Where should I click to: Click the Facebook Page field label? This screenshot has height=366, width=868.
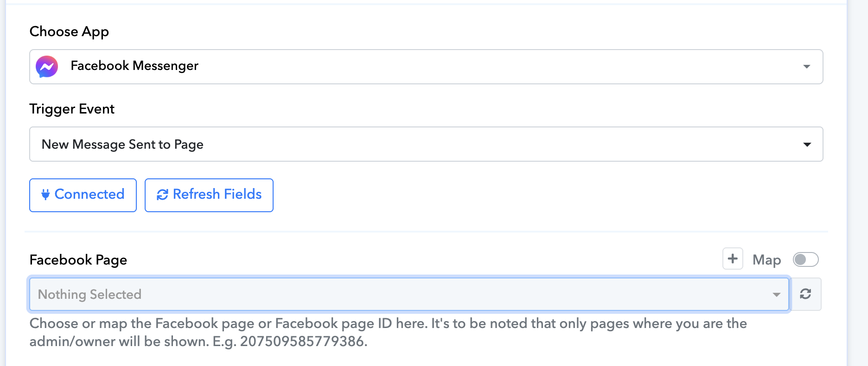point(78,260)
